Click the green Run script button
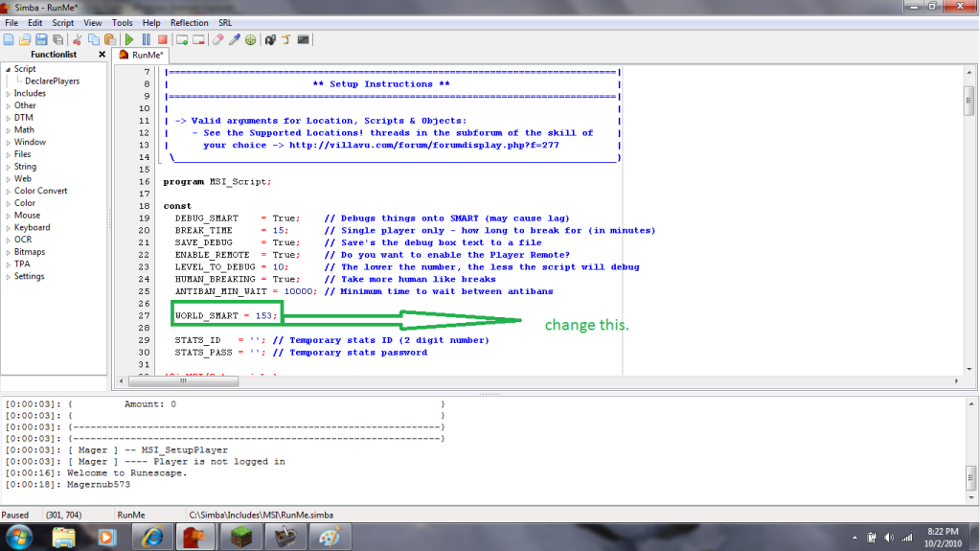980x551 pixels. [x=129, y=39]
